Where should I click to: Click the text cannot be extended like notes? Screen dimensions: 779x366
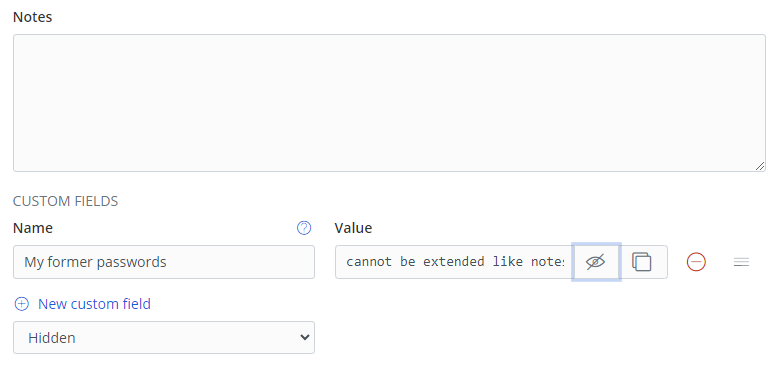click(455, 262)
